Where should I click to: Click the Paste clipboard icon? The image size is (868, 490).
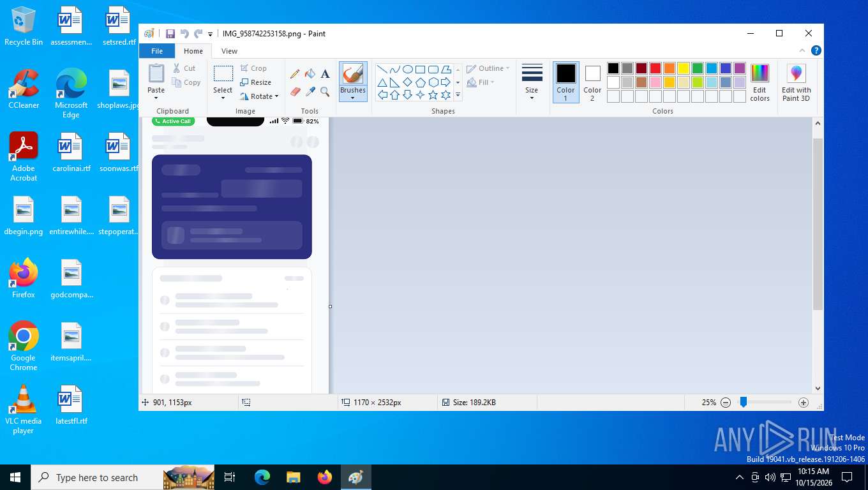coord(156,73)
